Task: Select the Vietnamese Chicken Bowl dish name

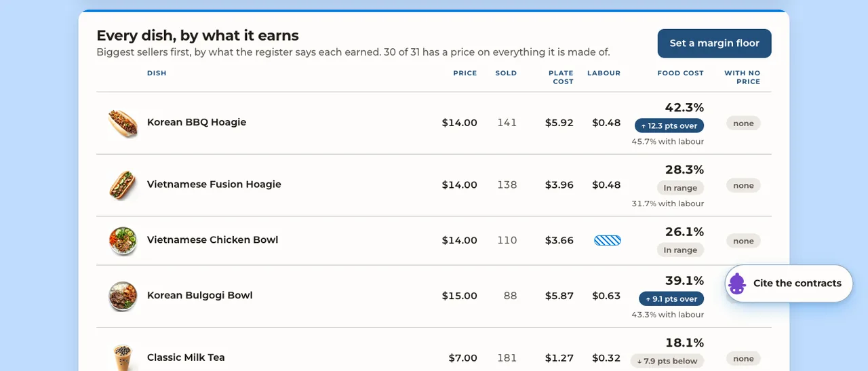Action: tap(213, 240)
